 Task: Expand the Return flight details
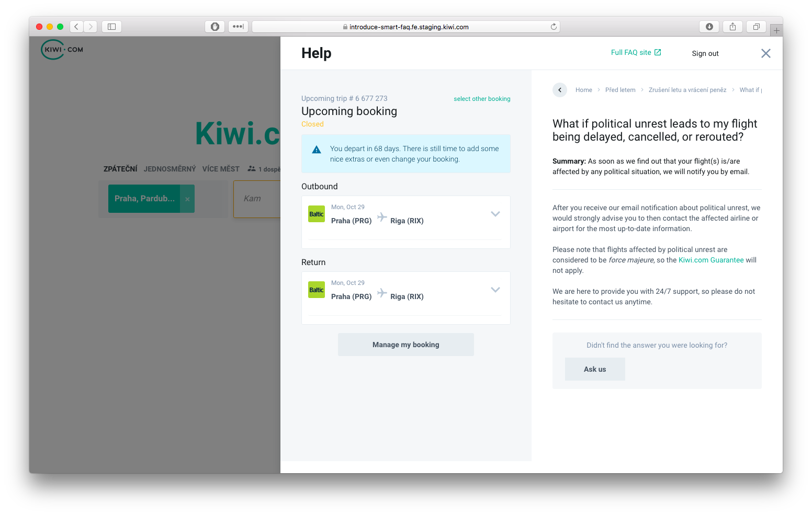point(495,290)
